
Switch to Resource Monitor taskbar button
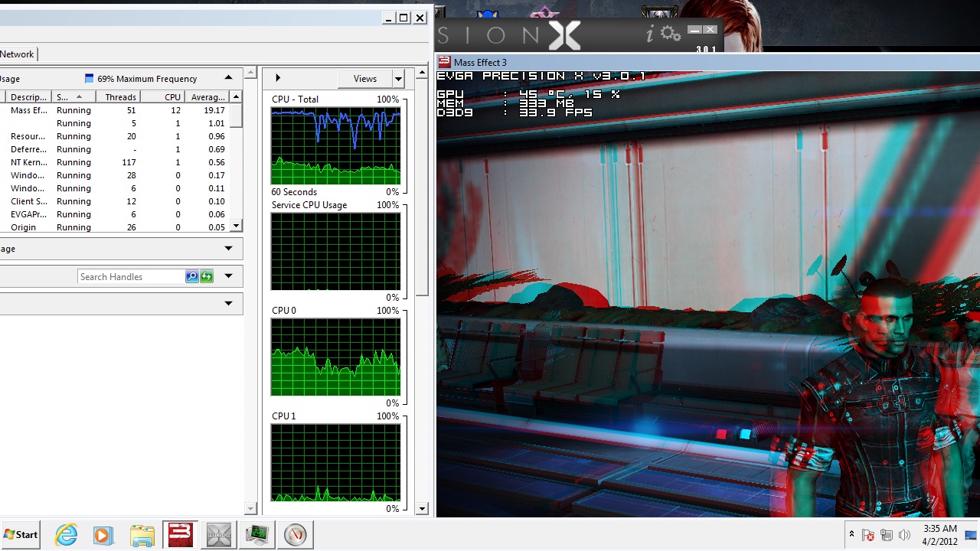[256, 535]
